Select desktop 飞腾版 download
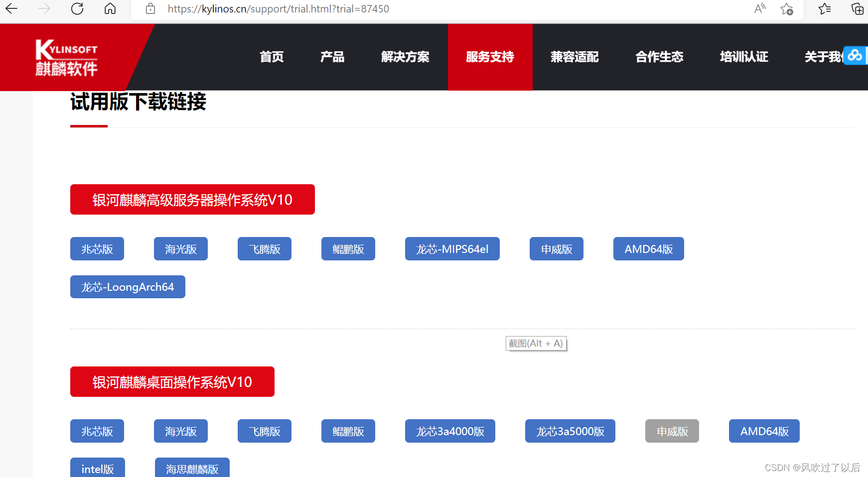 tap(265, 431)
